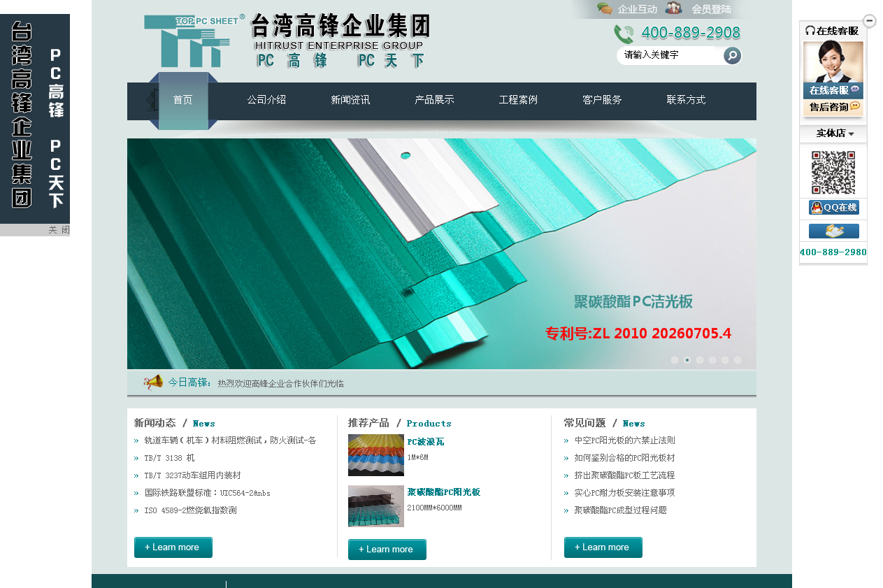
Task: Click the 常见问题 / News section heading
Action: click(x=605, y=423)
